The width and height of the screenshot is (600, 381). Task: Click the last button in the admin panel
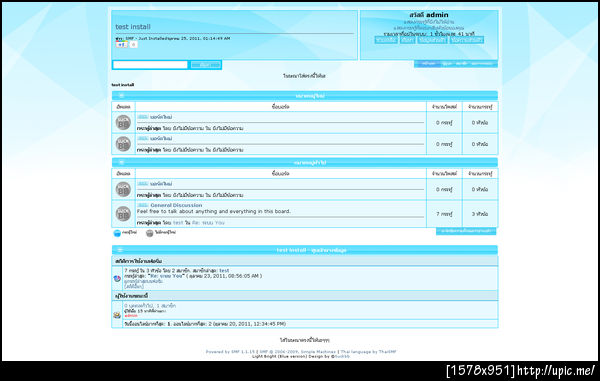(466, 40)
